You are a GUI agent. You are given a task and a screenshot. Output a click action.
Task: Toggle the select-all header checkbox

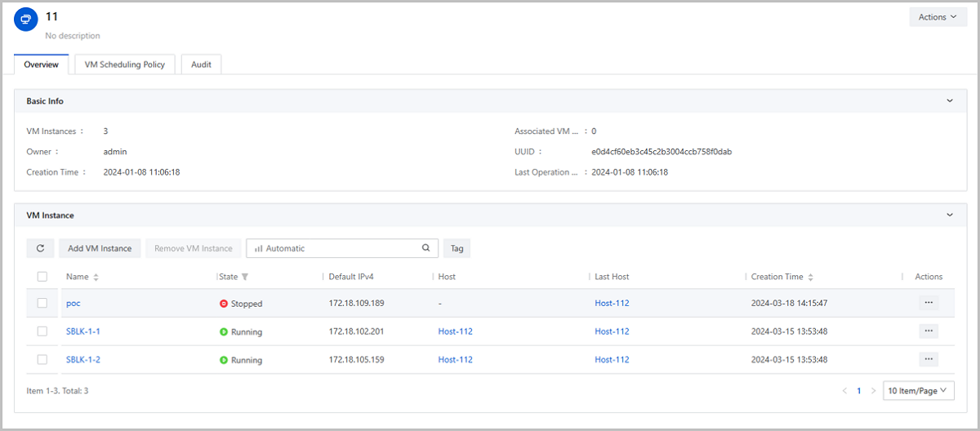[42, 277]
